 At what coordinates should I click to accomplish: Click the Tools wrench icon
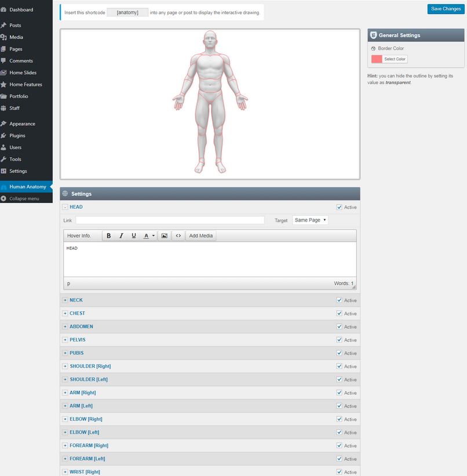click(3, 159)
